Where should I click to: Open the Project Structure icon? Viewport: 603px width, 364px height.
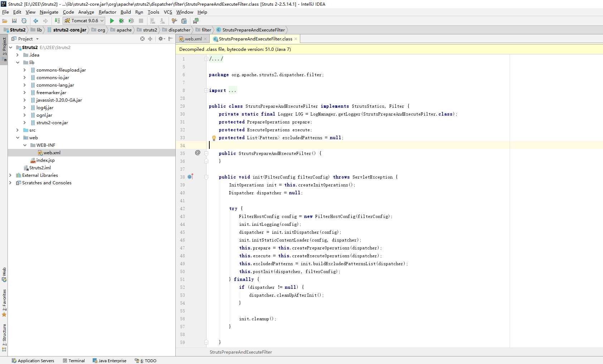click(x=184, y=21)
